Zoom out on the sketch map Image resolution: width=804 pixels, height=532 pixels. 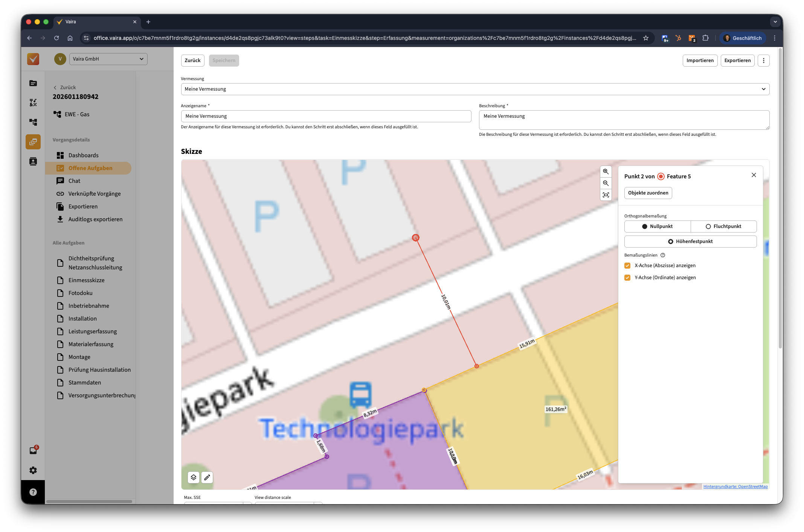[x=606, y=183]
